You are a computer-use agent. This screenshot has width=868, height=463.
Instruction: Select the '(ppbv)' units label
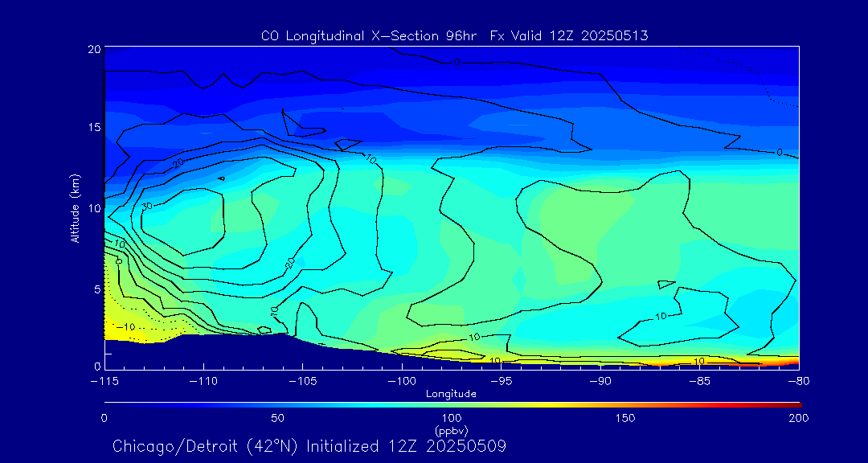pyautogui.click(x=451, y=430)
